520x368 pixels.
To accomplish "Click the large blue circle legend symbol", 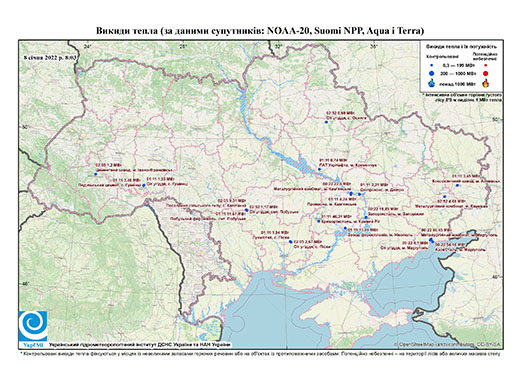I will tap(432, 73).
